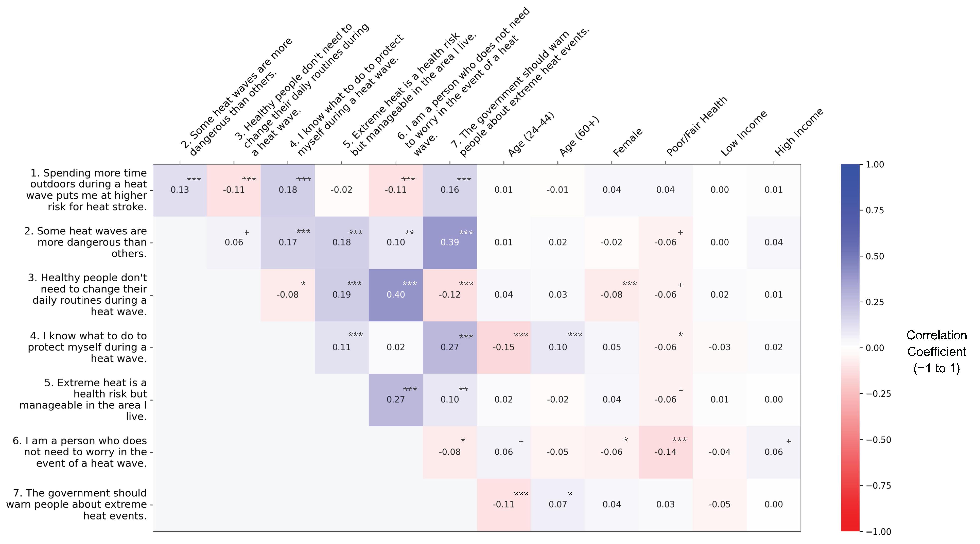Click the Poor/Fair Health column label
The width and height of the screenshot is (980, 544).
pos(697,126)
